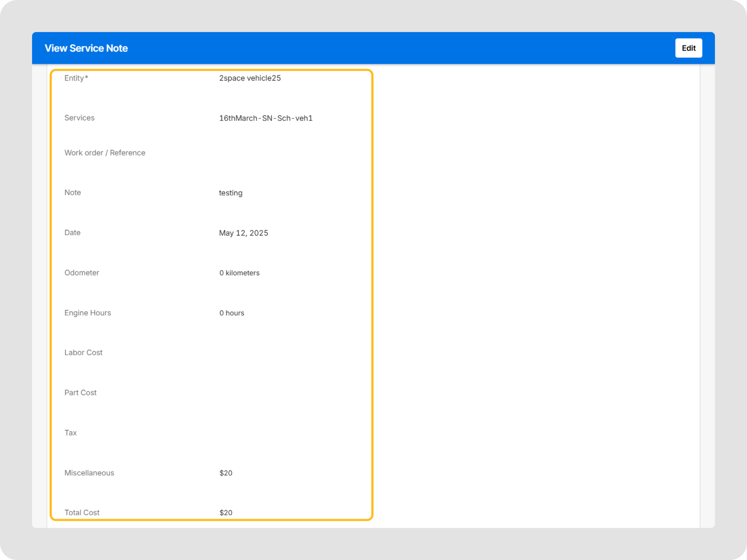Click the Note field label
The height and width of the screenshot is (560, 747).
(x=73, y=192)
